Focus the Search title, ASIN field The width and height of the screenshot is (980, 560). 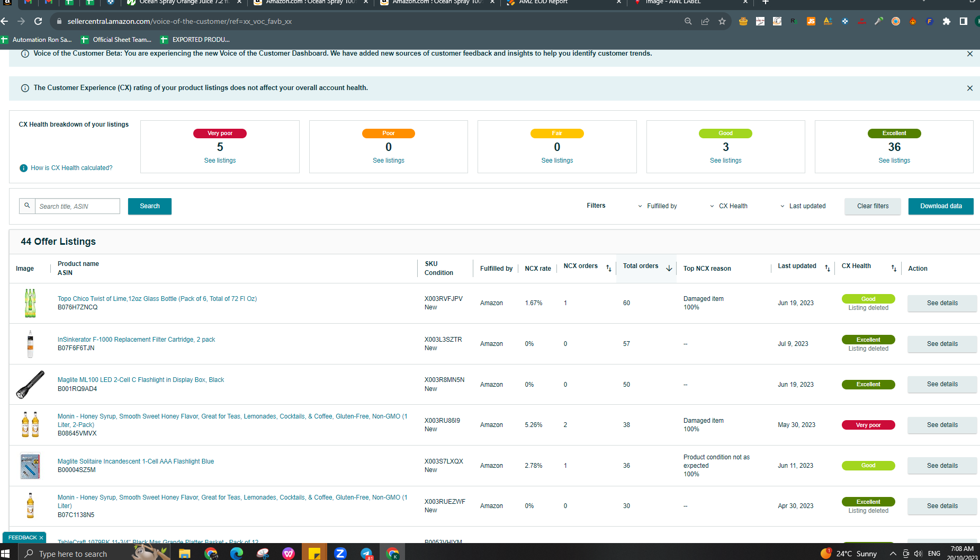coord(77,206)
